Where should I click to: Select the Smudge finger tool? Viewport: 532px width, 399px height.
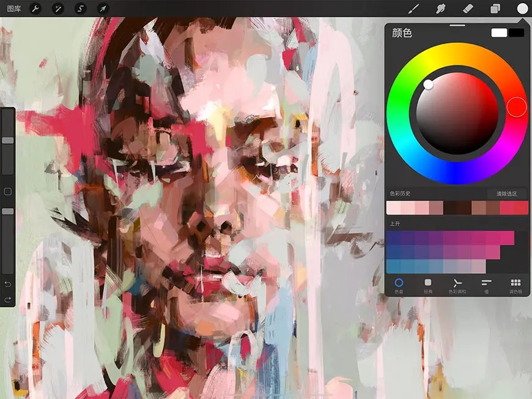(440, 9)
